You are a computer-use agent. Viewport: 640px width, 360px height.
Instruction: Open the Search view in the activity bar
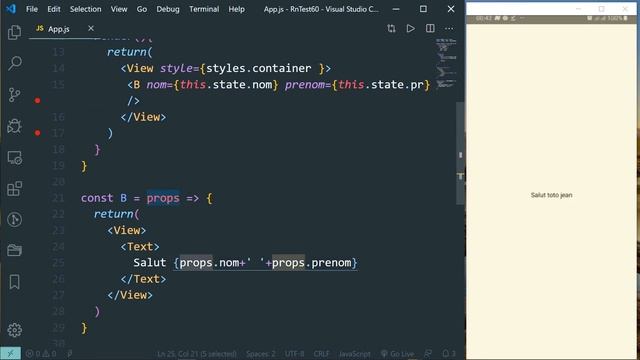point(15,63)
